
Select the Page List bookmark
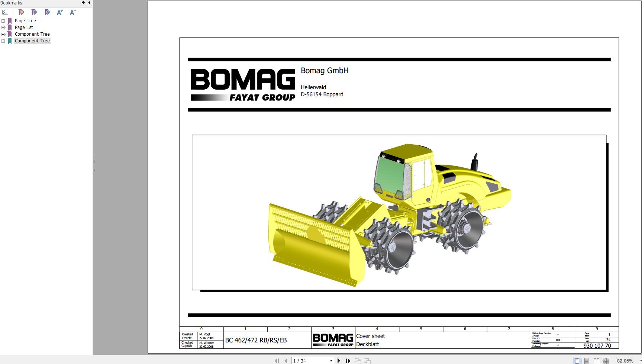pyautogui.click(x=24, y=28)
